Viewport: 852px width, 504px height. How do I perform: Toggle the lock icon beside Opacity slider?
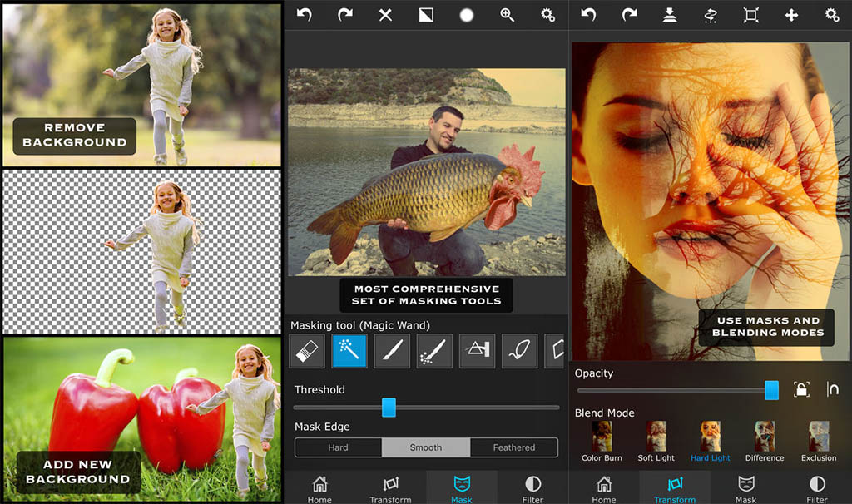(x=801, y=389)
